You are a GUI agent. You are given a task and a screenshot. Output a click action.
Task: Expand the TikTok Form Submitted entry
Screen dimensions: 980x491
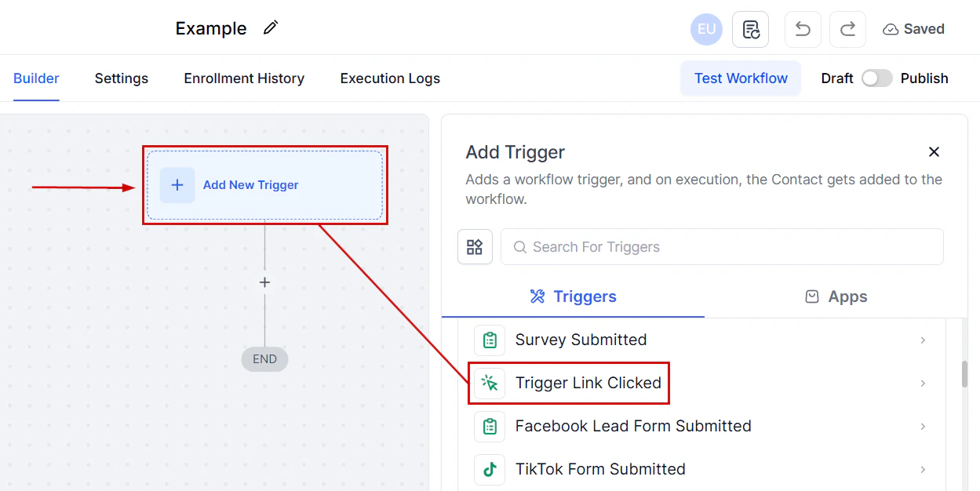click(x=923, y=469)
